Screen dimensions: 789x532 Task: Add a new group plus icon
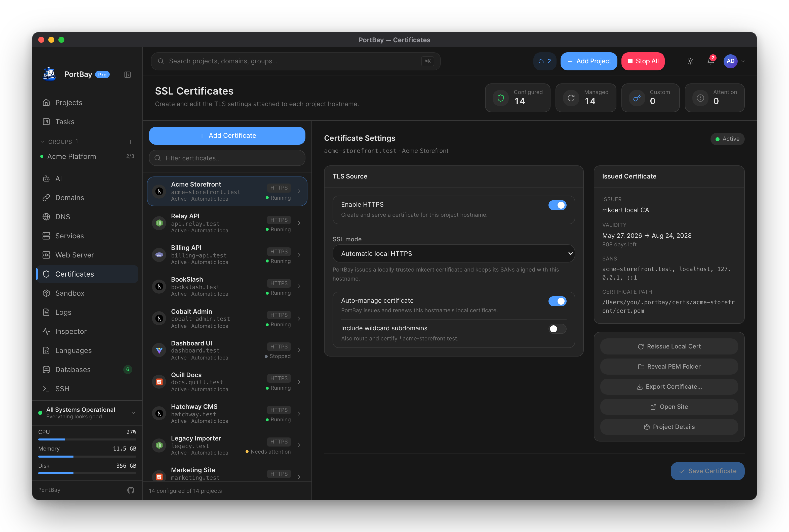[x=130, y=142]
